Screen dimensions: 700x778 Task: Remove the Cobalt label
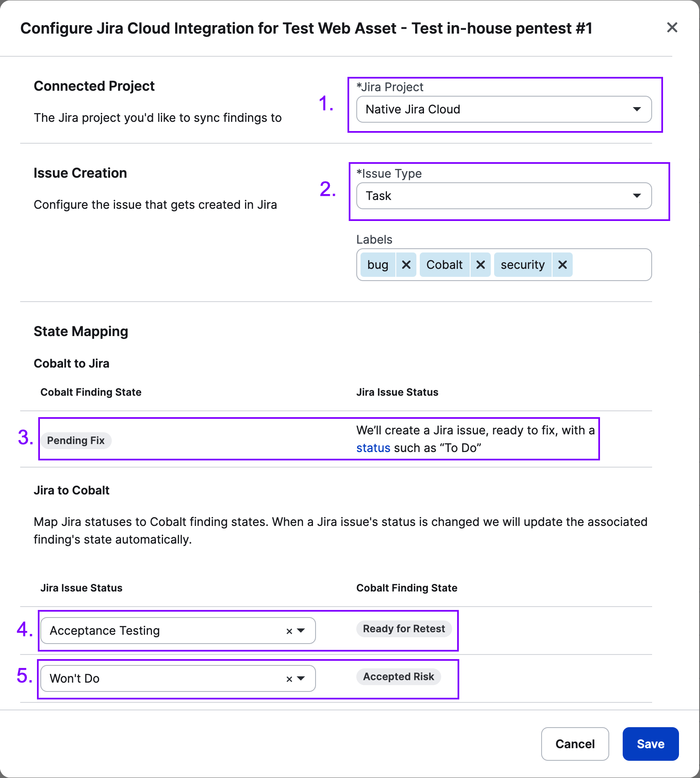click(x=480, y=265)
